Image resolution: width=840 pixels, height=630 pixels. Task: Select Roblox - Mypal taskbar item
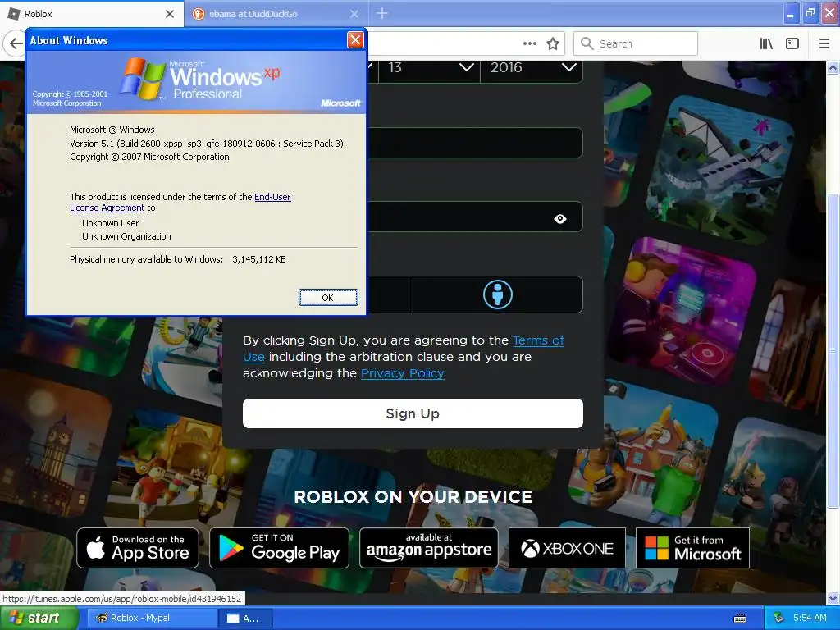pos(152,618)
